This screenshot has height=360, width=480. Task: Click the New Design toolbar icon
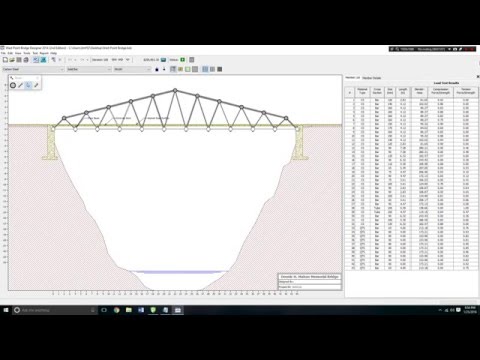click(x=5, y=60)
